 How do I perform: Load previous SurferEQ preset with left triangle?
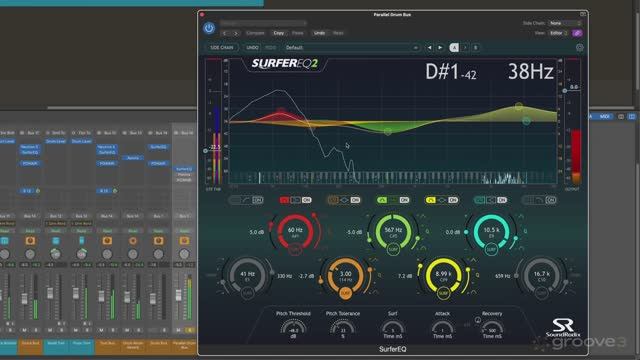pyautogui.click(x=429, y=48)
